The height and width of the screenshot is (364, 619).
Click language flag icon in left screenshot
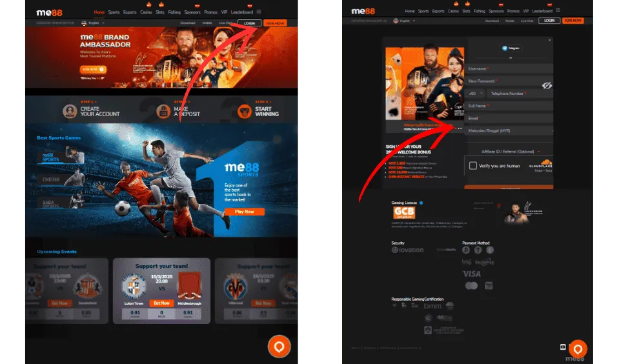(x=84, y=23)
